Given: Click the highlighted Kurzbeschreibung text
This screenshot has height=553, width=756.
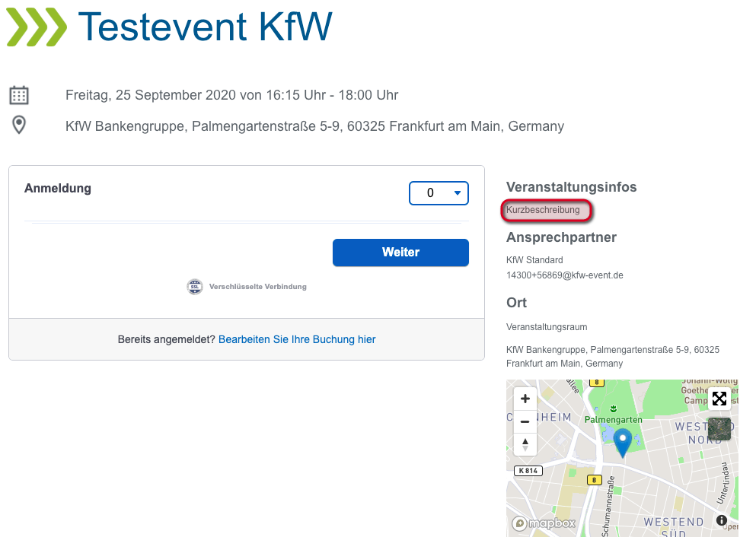Looking at the screenshot, I should (x=543, y=210).
